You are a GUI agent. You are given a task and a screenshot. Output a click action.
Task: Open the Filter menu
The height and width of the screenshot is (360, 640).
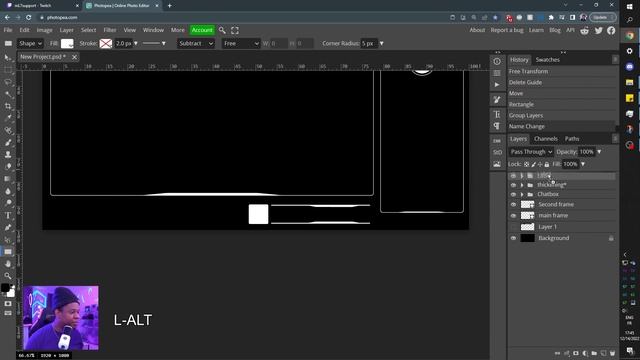coord(110,30)
